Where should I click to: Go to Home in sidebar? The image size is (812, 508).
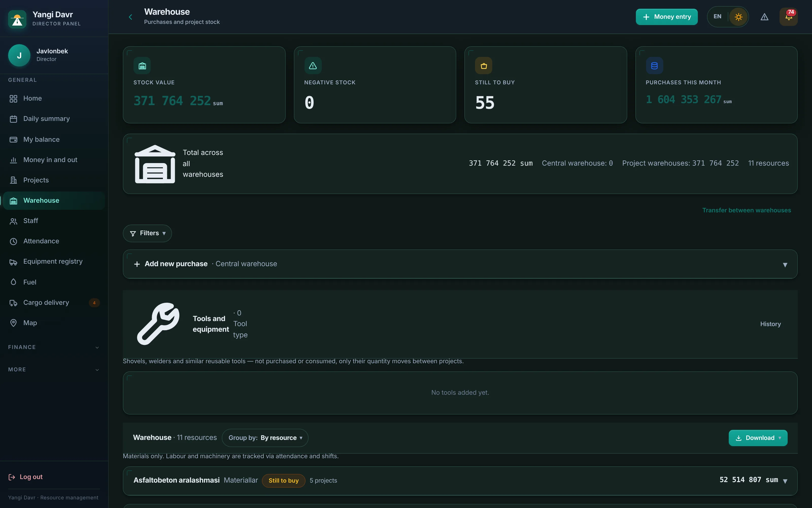click(54, 99)
